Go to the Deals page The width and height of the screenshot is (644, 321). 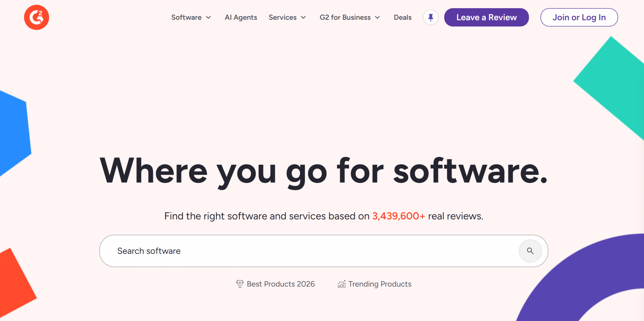[403, 17]
